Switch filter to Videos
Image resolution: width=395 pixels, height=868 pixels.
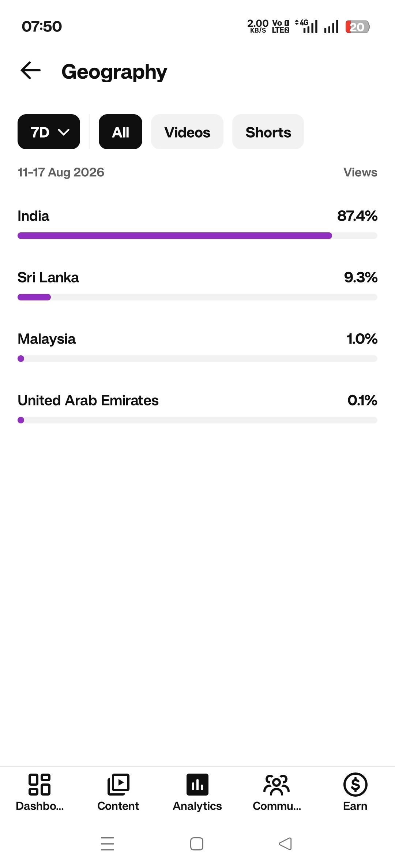click(187, 132)
